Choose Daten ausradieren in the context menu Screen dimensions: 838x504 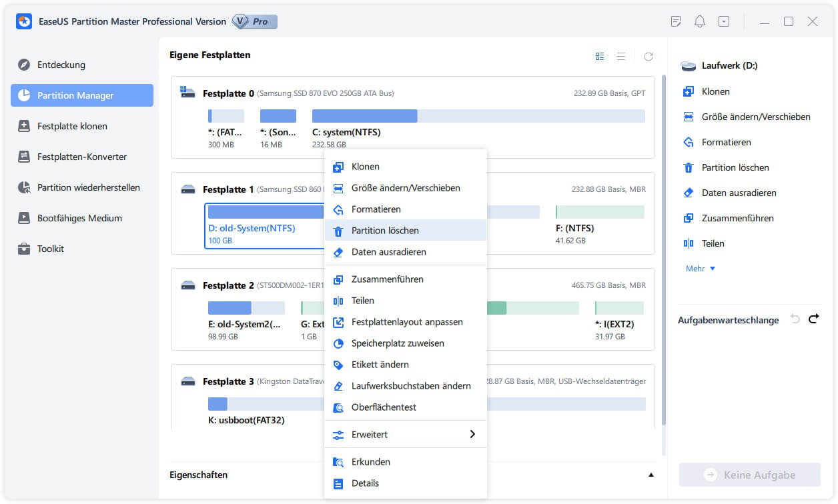406,252
